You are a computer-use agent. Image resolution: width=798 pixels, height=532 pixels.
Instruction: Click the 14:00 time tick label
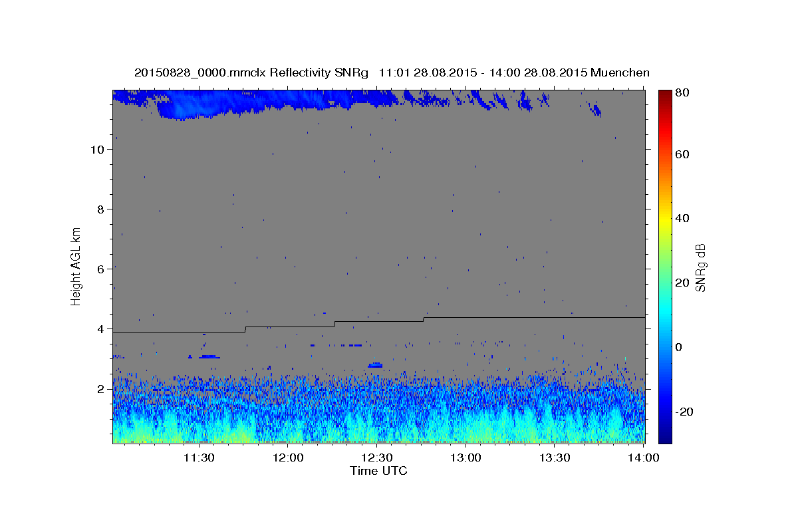644,458
